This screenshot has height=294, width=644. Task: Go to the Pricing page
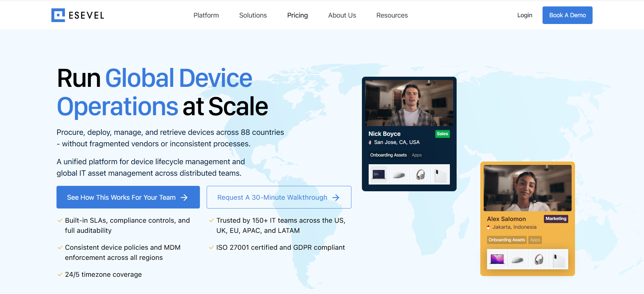297,15
